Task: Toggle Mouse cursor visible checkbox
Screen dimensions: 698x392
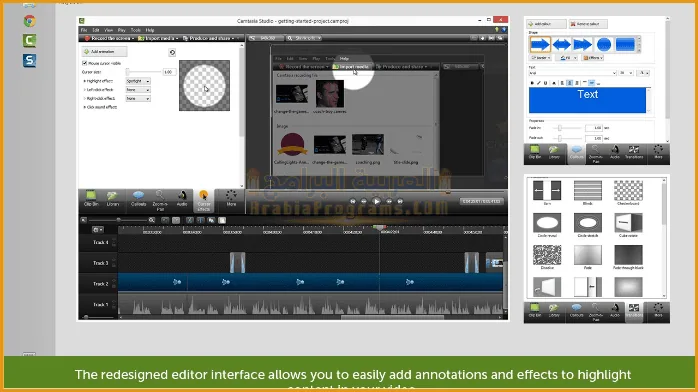Action: coord(85,63)
